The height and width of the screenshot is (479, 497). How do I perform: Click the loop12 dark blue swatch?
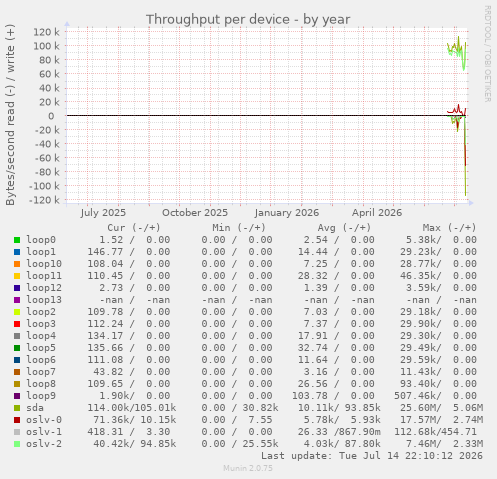[17, 288]
